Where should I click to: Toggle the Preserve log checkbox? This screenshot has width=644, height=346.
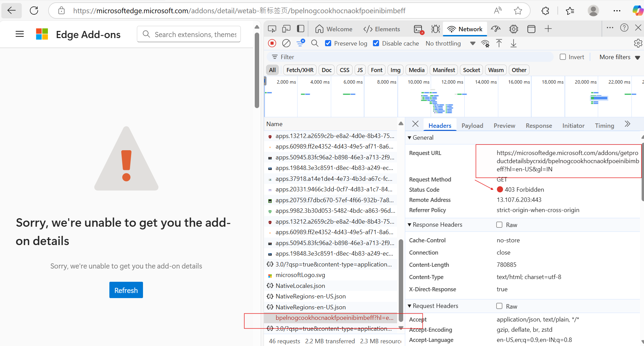tap(328, 43)
